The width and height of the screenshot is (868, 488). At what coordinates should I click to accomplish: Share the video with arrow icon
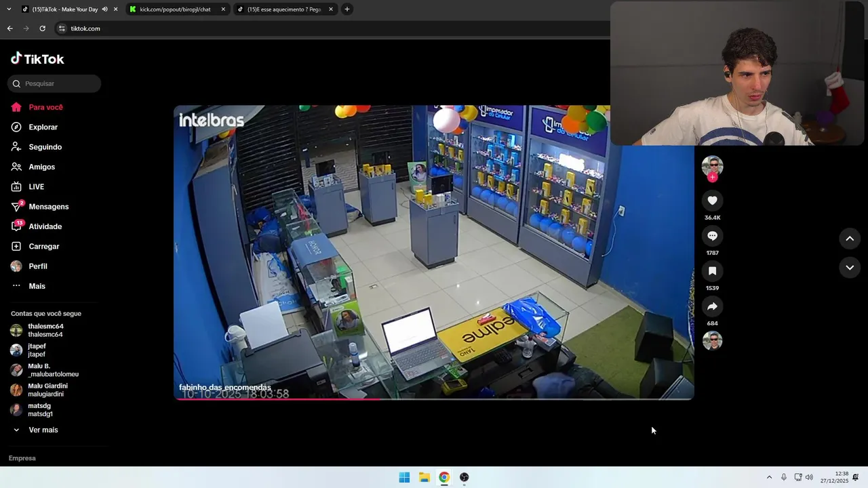[x=712, y=306]
